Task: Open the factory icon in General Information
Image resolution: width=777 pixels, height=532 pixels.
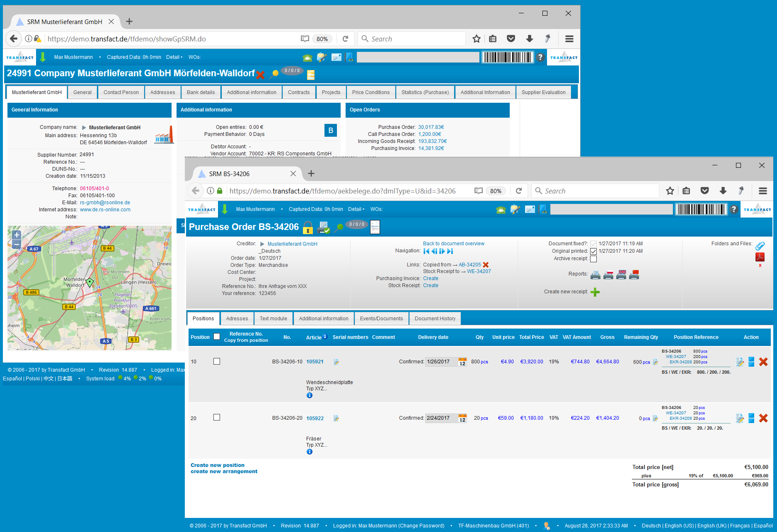Action: click(x=164, y=135)
